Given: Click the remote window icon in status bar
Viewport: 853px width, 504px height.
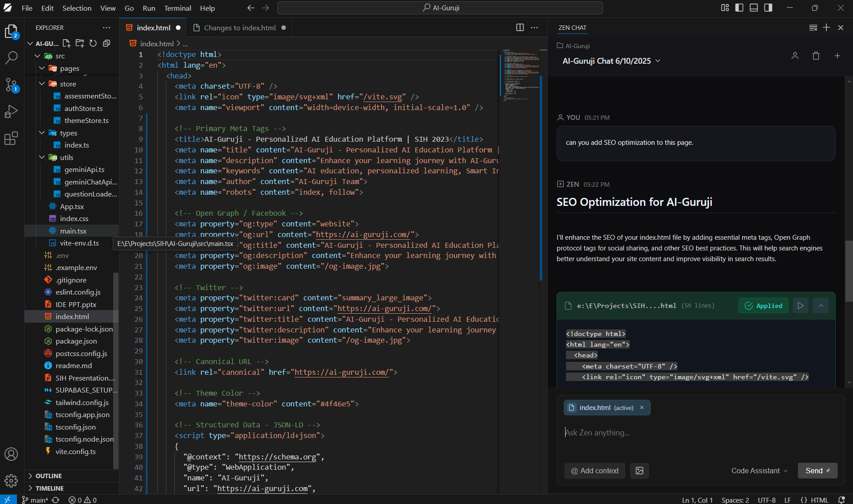Looking at the screenshot, I should pyautogui.click(x=8, y=500).
